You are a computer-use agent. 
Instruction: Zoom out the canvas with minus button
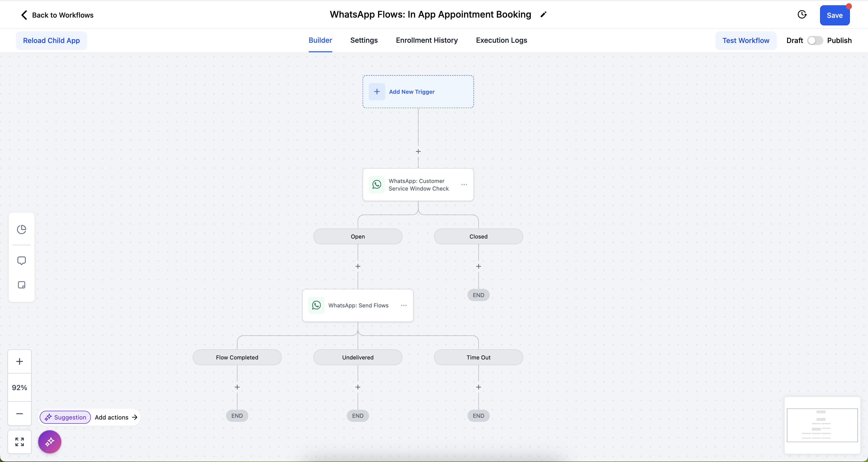click(20, 414)
